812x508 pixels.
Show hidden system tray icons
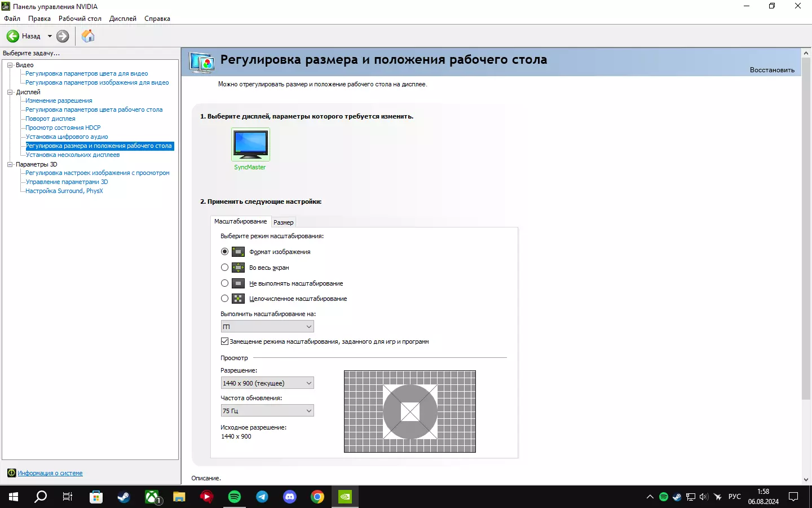pyautogui.click(x=650, y=497)
